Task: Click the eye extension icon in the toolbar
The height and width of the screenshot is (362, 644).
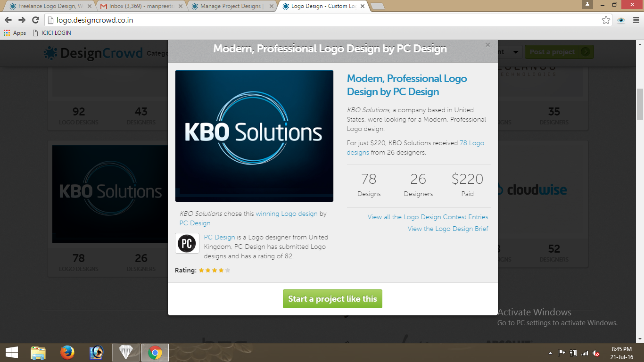Action: (621, 20)
